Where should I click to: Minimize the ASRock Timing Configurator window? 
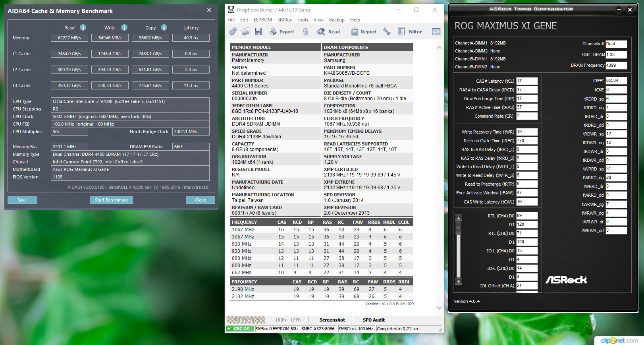(619, 10)
